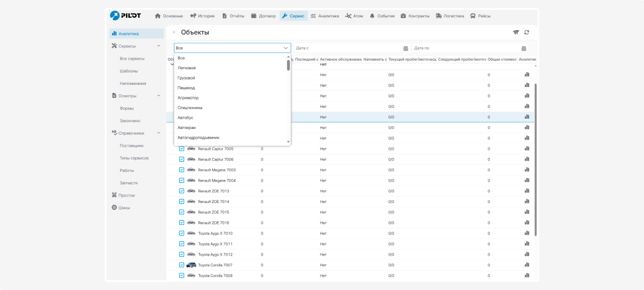Uncheck the Renault Megane 7003 checkbox
The image size is (644, 290).
[x=181, y=170]
